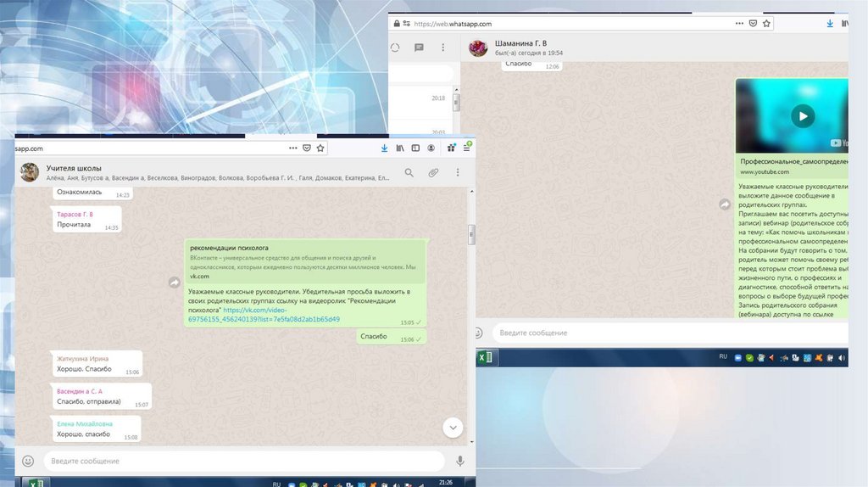Image resolution: width=868 pixels, height=487 pixels.
Task: Open Zoom tray icon on back taskbar
Action: click(737, 358)
